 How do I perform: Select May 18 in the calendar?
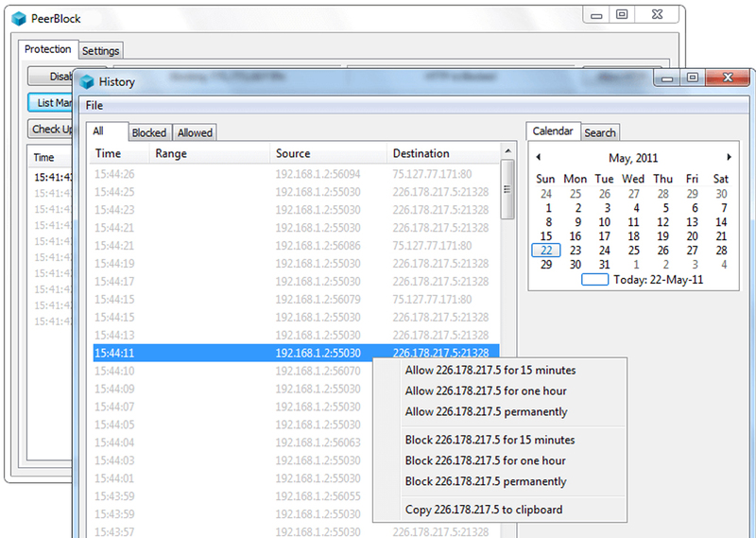tap(633, 236)
